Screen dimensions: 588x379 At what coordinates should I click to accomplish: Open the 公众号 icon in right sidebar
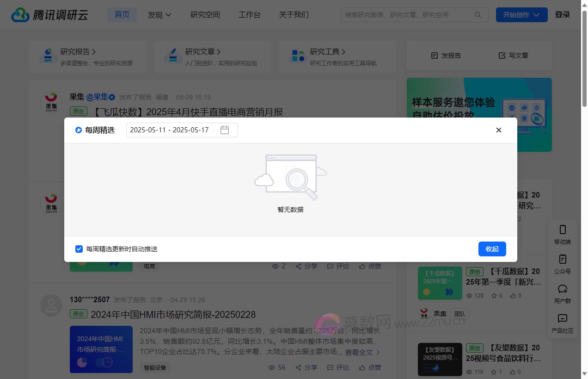(562, 259)
